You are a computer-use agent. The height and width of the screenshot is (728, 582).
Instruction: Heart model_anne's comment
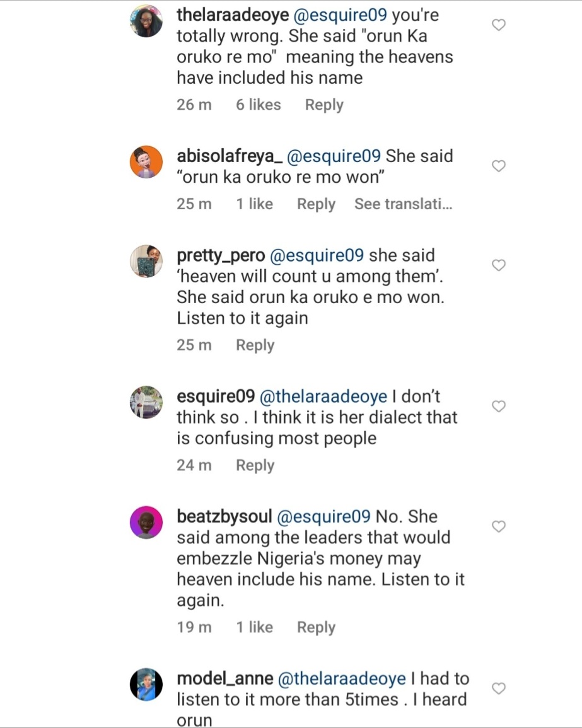pyautogui.click(x=498, y=688)
